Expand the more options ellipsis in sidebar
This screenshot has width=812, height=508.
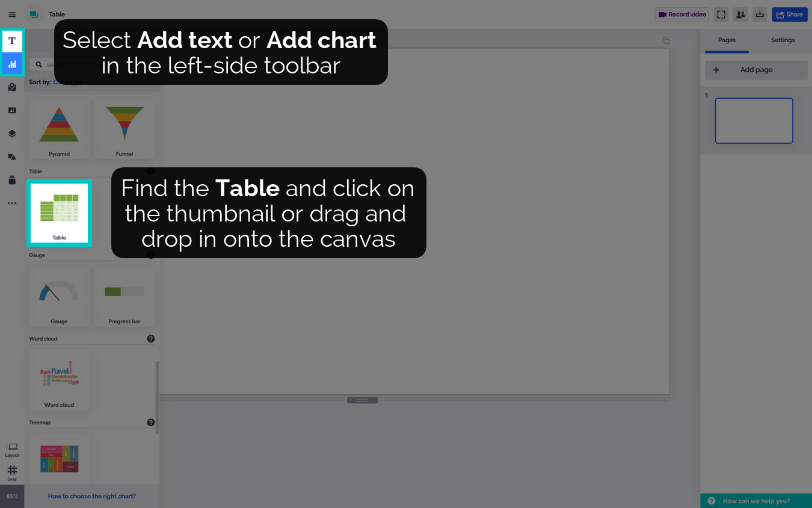click(12, 203)
